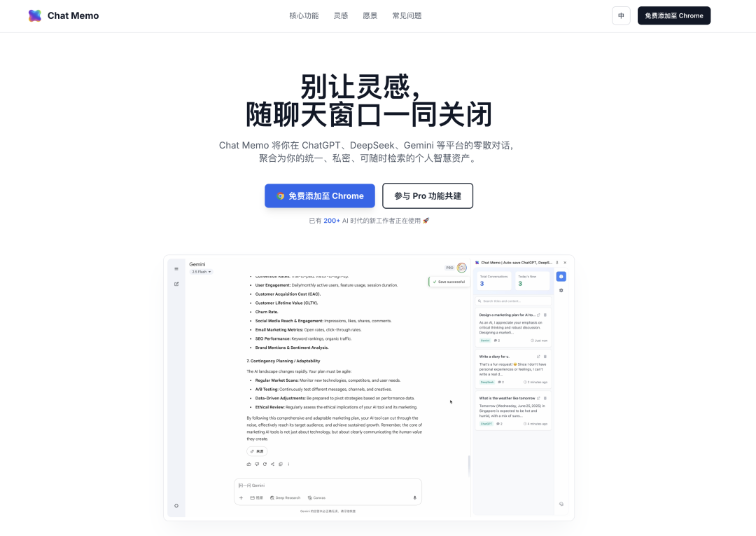Click the '参与 Pro 功能共建' button
This screenshot has width=756, height=536.
[x=428, y=196]
